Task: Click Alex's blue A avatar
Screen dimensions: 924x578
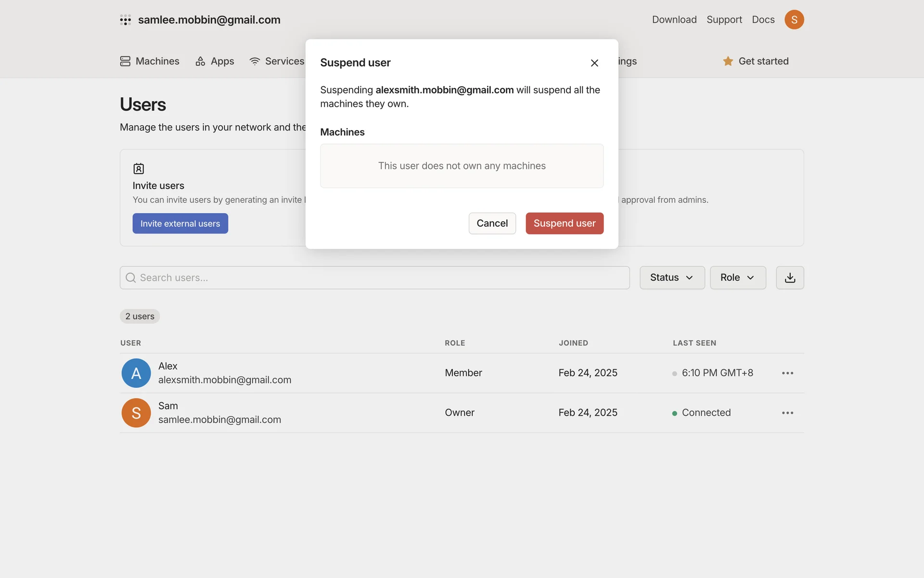Action: point(136,373)
